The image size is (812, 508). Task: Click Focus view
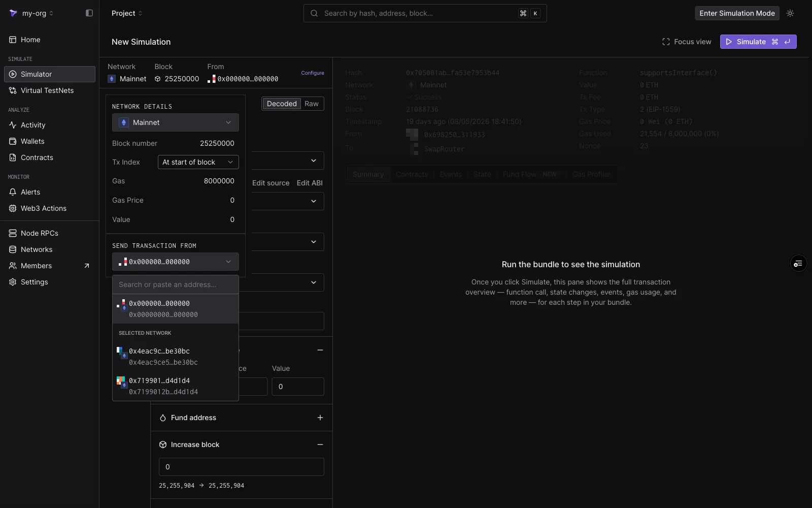(687, 42)
